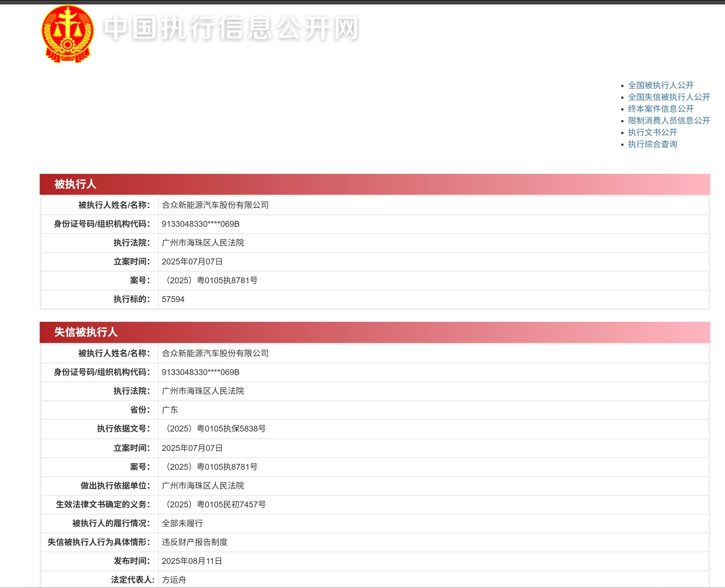Click the 省份 label
725x588 pixels.
pos(140,410)
